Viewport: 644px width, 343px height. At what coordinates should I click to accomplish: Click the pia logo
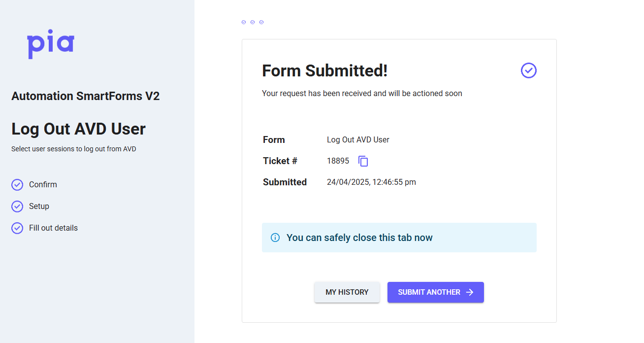[51, 45]
